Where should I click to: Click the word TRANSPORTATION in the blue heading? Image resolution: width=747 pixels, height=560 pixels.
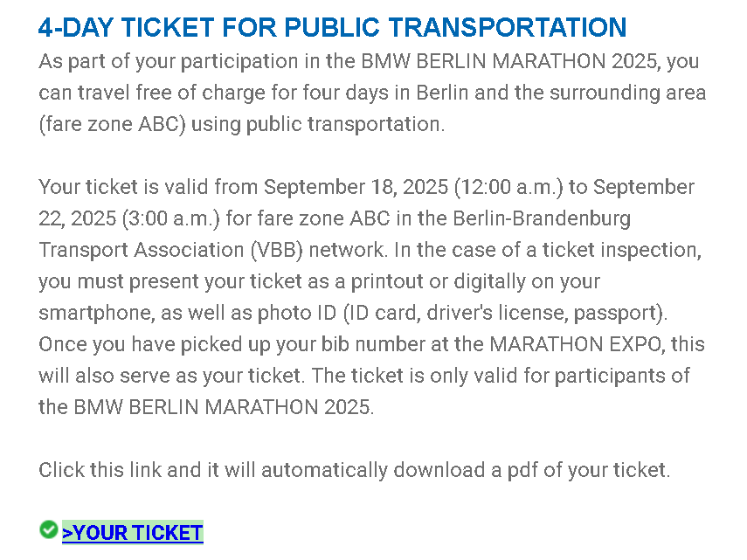508,27
